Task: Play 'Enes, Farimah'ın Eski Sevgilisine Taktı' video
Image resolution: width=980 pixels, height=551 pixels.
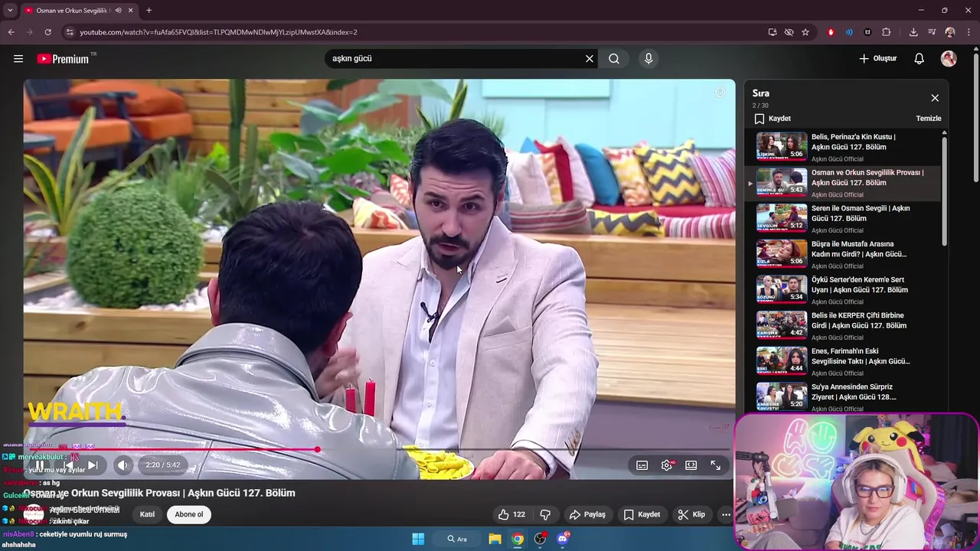Action: pyautogui.click(x=842, y=361)
